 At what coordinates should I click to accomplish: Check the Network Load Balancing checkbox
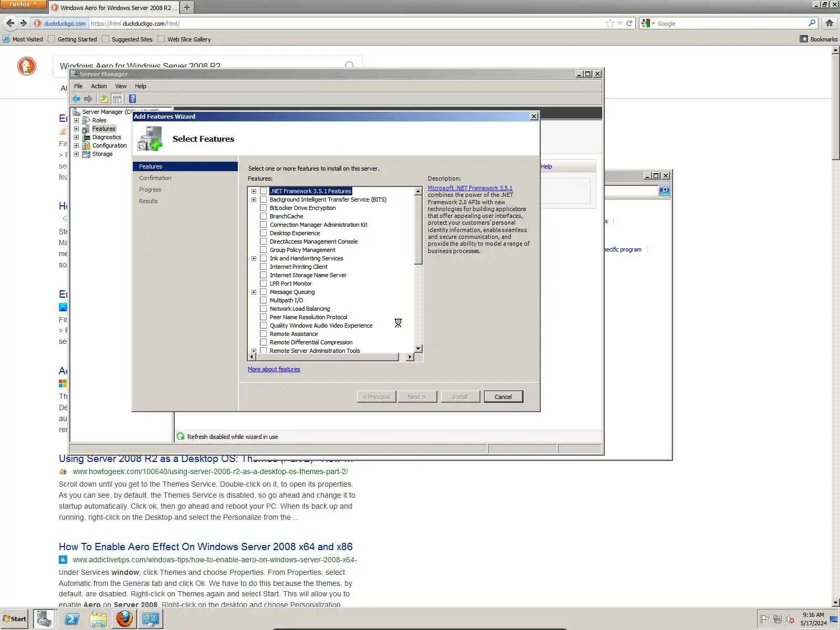[264, 309]
